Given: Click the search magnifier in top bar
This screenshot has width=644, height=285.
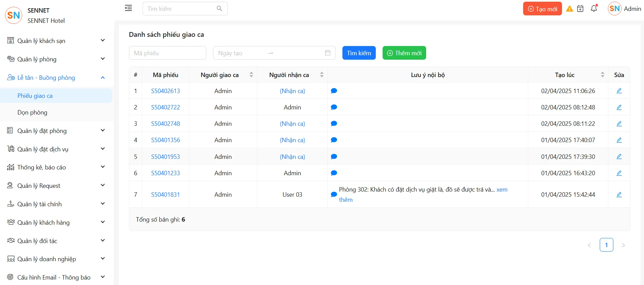Looking at the screenshot, I should (220, 9).
